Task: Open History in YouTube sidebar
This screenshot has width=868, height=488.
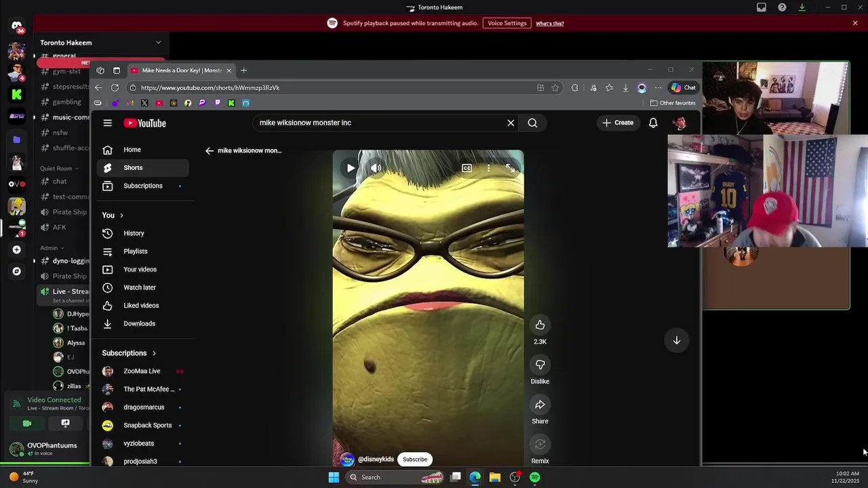Action: coord(143,233)
